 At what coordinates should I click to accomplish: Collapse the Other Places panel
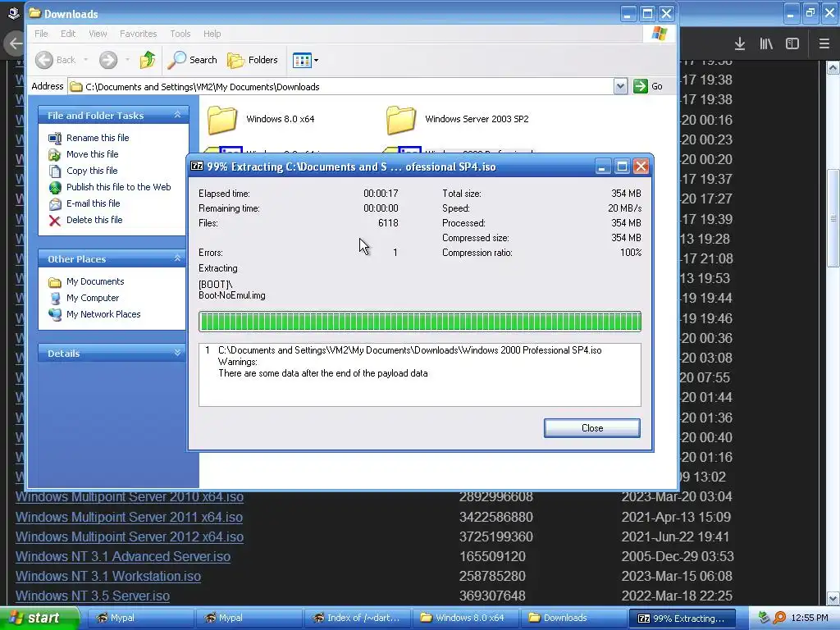pos(177,258)
